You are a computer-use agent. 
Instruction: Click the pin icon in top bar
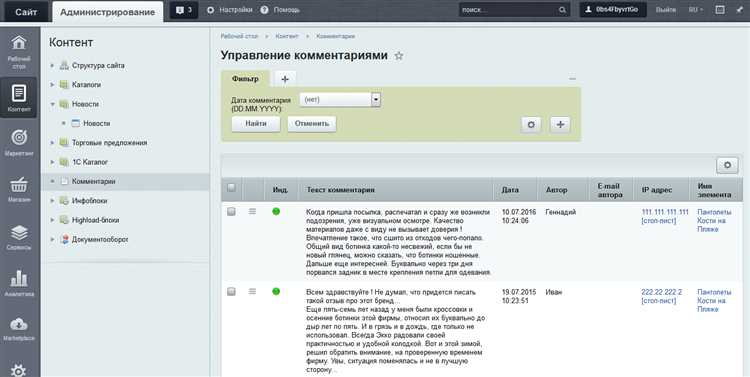click(739, 10)
